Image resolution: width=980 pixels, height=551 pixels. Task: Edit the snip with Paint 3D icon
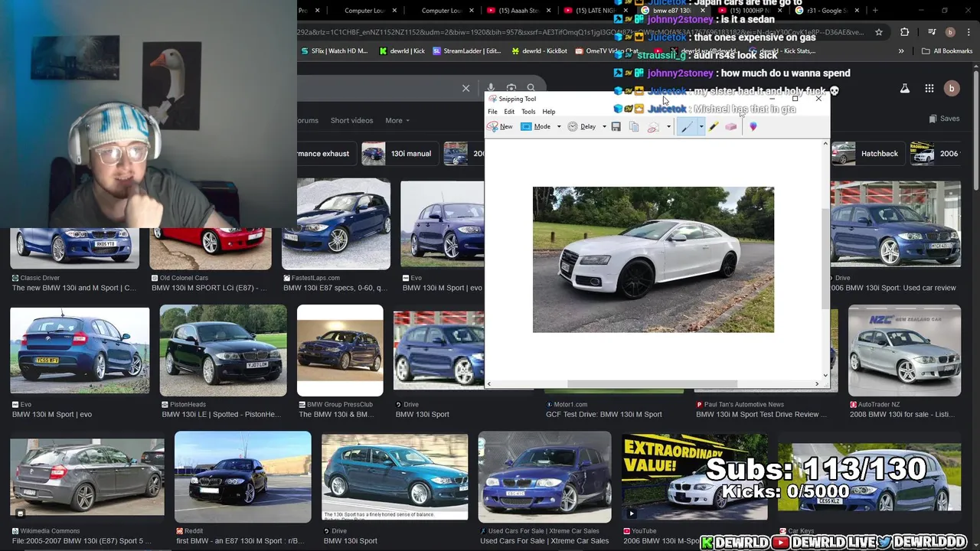pyautogui.click(x=753, y=126)
